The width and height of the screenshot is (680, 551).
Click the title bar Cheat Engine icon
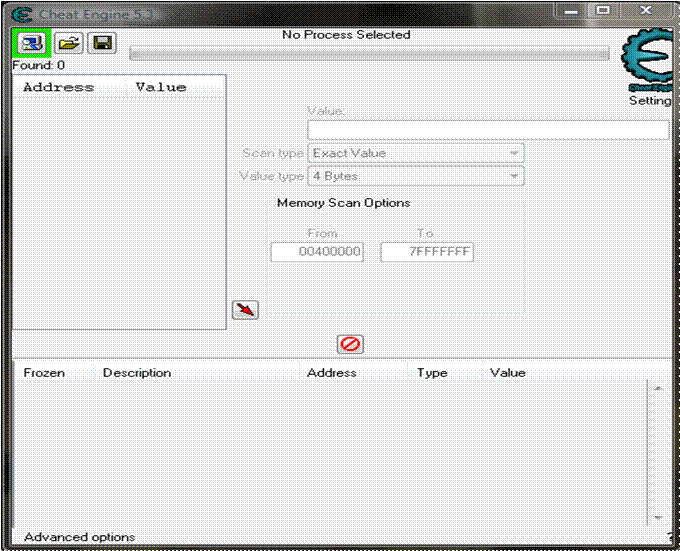[22, 15]
